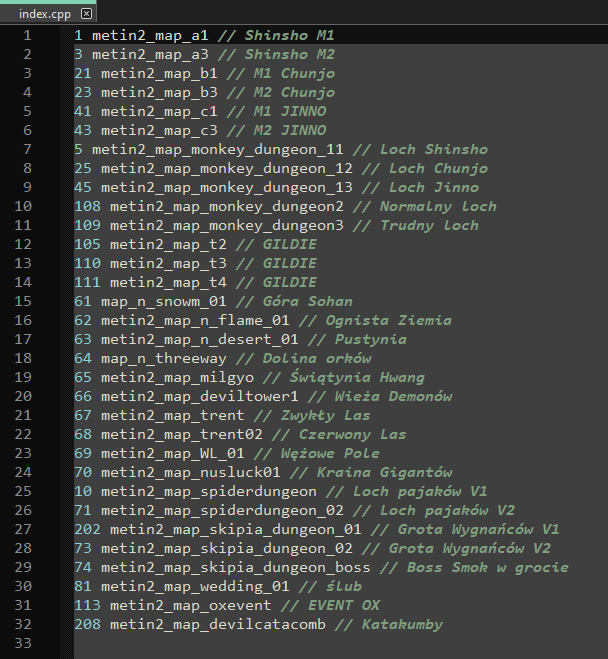Click text metin2_map_spiderdungeon on line 25
The height and width of the screenshot is (659, 608).
pos(209,492)
